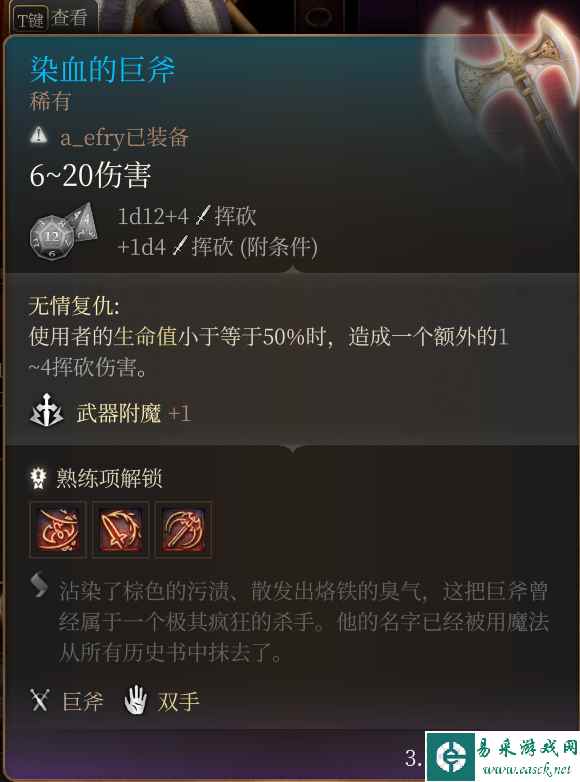Click the warning triangle beside a_efry已装备
The image size is (580, 782).
(38, 135)
